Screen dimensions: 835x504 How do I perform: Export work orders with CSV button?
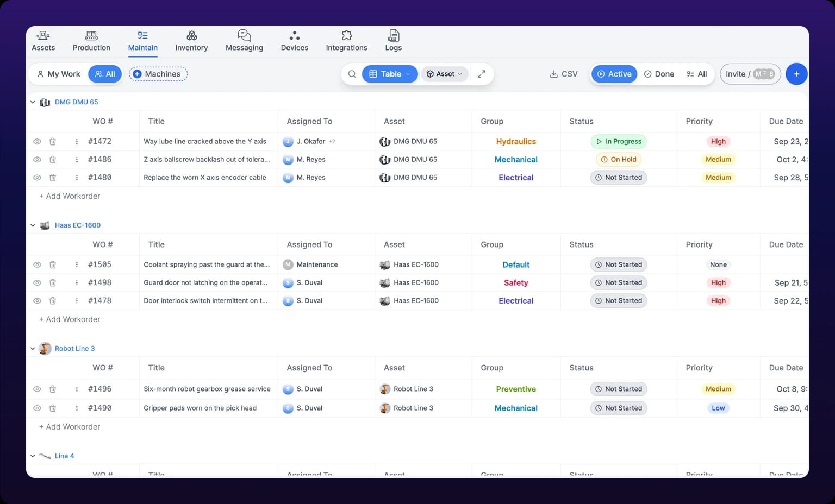[x=564, y=74]
